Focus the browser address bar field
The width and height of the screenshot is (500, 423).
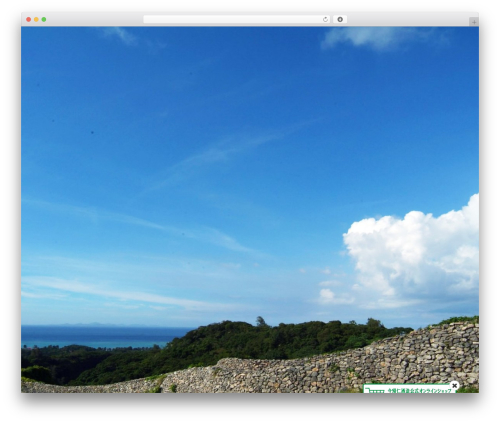point(237,19)
